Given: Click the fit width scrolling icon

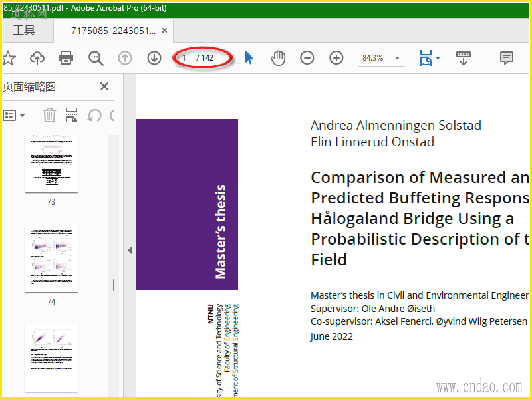Looking at the screenshot, I should (x=426, y=58).
